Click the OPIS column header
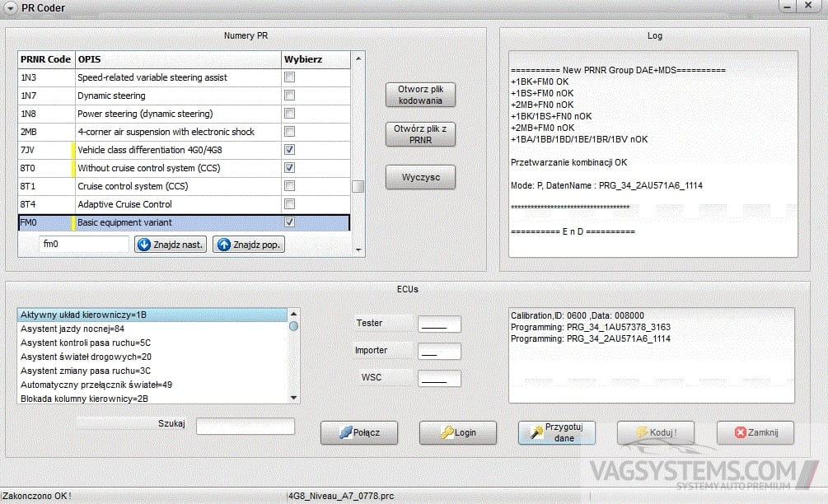The height and width of the screenshot is (504, 828). [178, 59]
